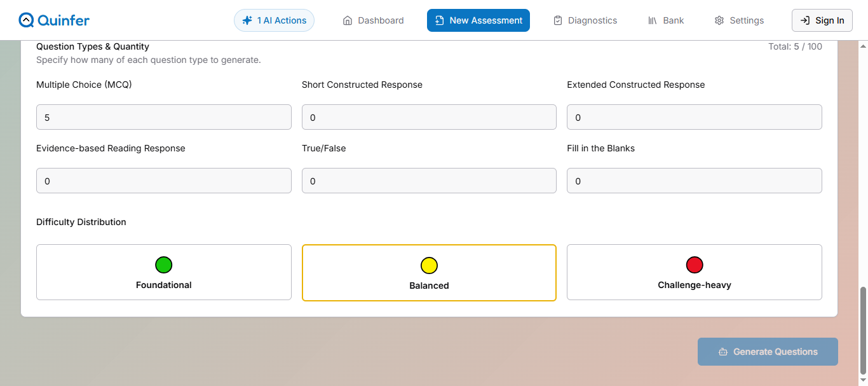Choose the Challenge-heavy difficulty option
868x386 pixels.
click(x=694, y=272)
